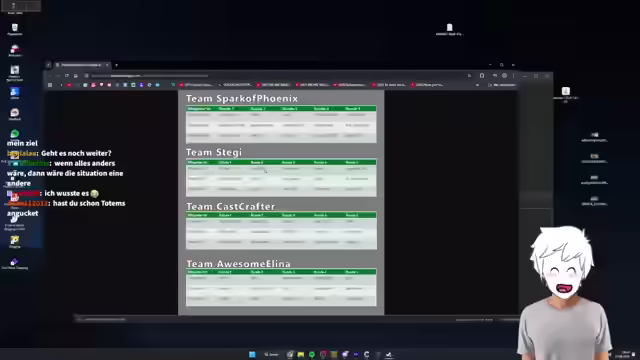Click the browser address bar
640x360 pixels.
pos(149,76)
